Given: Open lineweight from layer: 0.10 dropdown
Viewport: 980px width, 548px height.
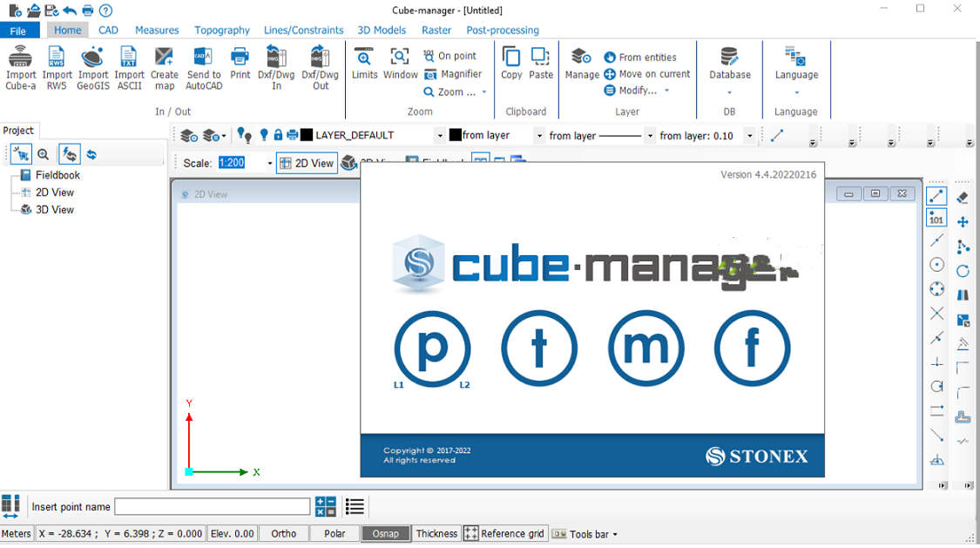Looking at the screenshot, I should [x=749, y=136].
